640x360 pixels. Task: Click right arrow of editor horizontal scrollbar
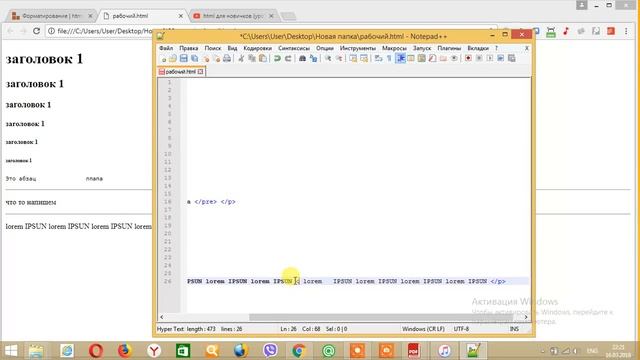526,317
